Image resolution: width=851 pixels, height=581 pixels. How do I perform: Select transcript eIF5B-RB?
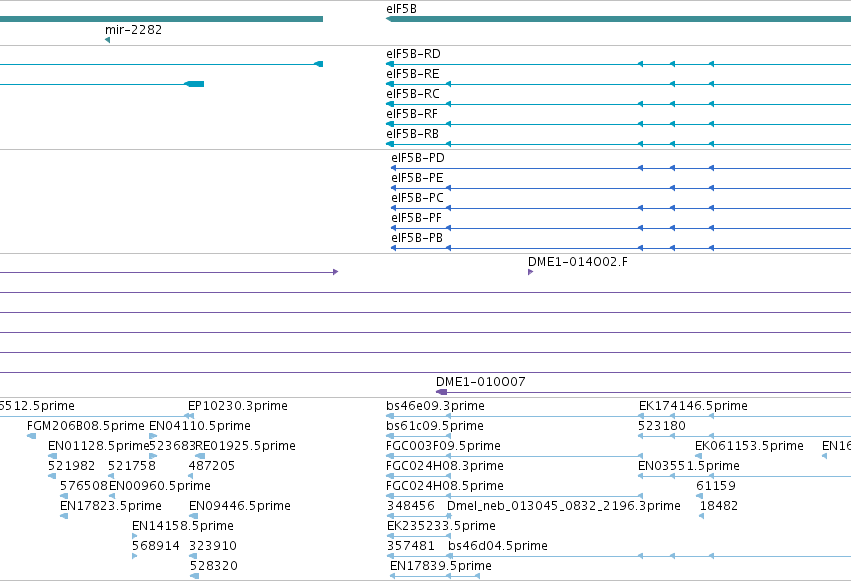pyautogui.click(x=412, y=134)
